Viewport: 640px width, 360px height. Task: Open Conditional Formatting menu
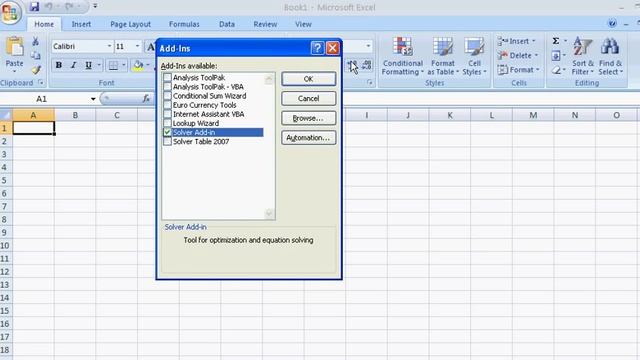click(x=402, y=56)
